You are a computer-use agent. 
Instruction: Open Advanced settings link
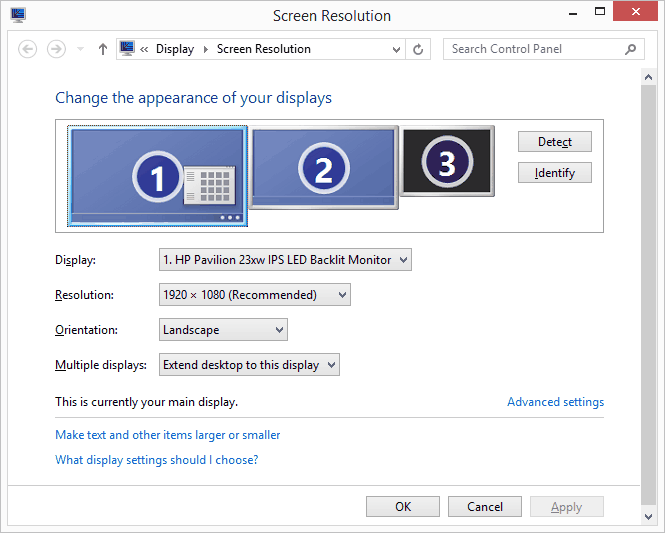point(555,402)
